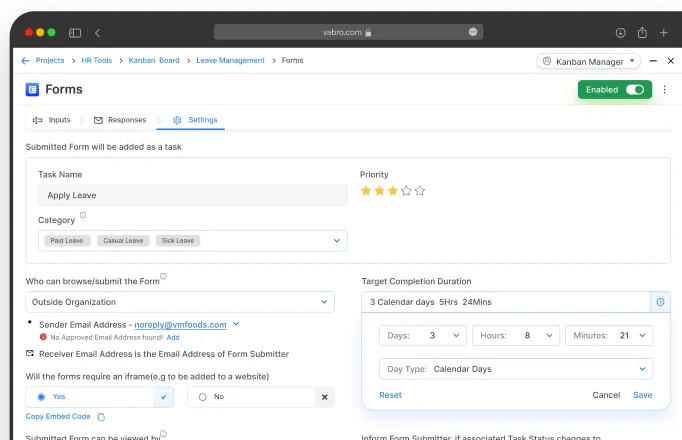Set priority to fifth star
The image size is (682, 440).
(420, 190)
